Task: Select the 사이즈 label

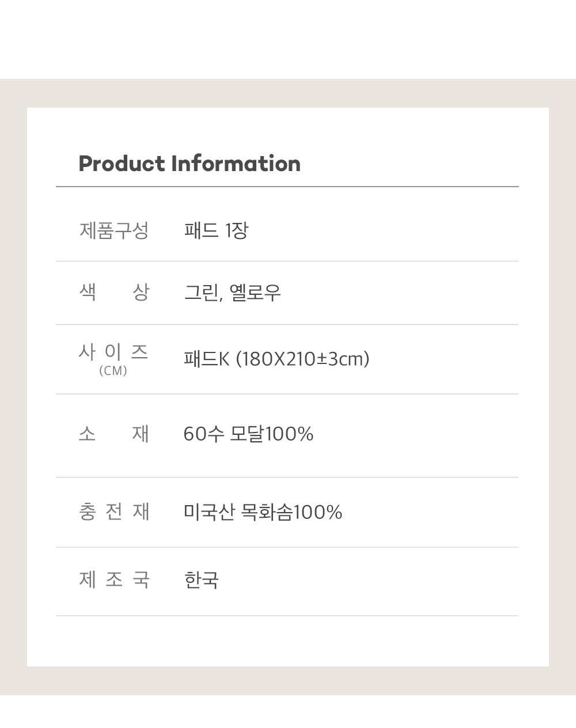Action: [x=113, y=351]
